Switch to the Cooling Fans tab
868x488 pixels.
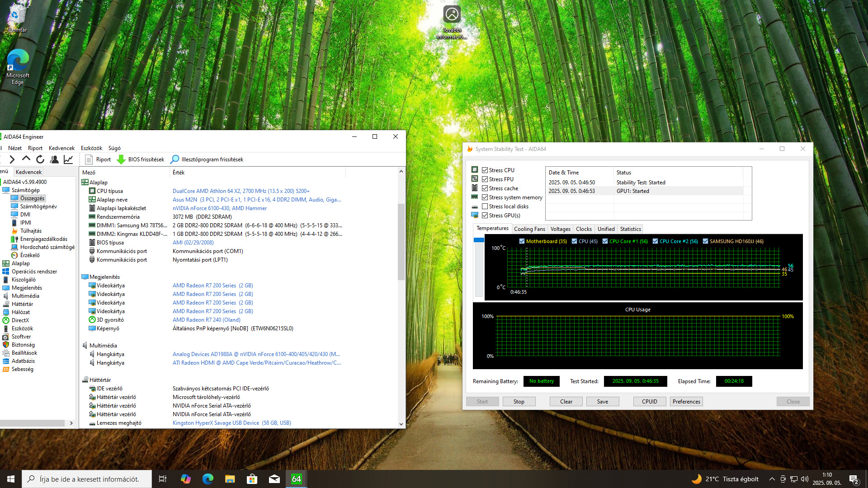pyautogui.click(x=529, y=229)
